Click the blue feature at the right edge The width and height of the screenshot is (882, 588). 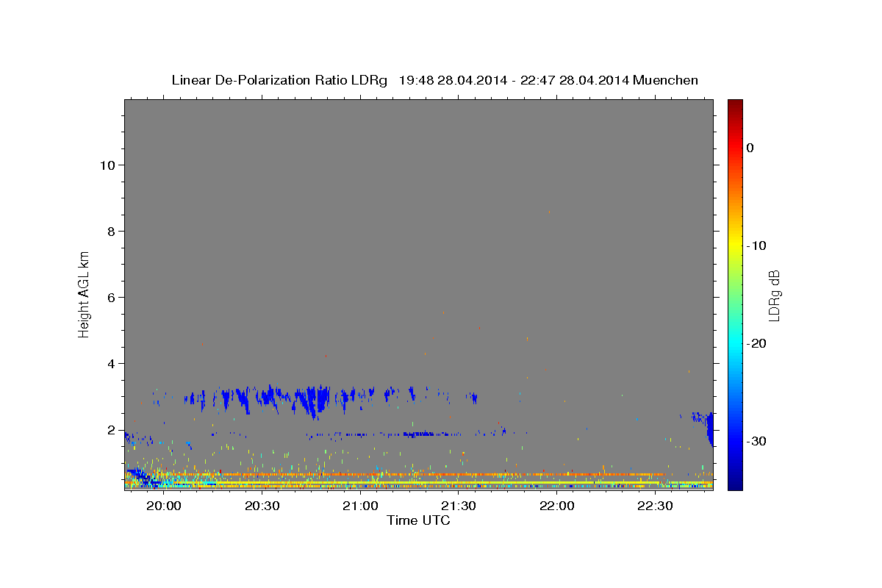(x=709, y=430)
